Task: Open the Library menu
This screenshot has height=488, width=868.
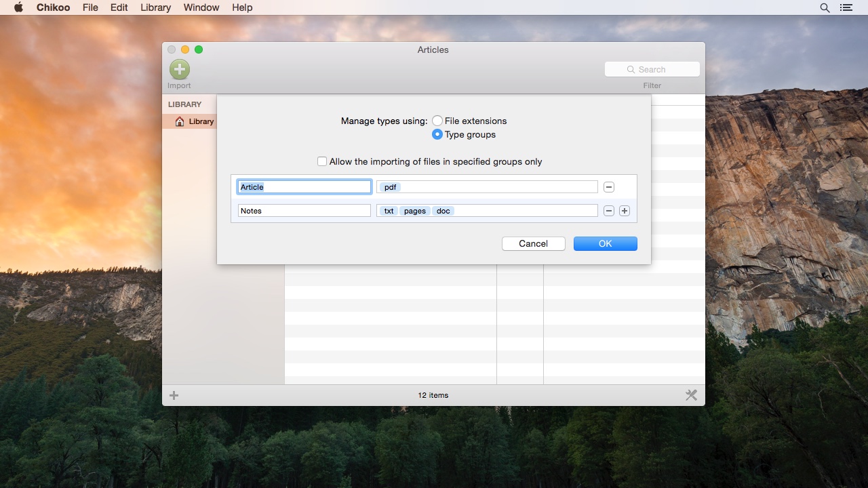Action: click(x=155, y=7)
